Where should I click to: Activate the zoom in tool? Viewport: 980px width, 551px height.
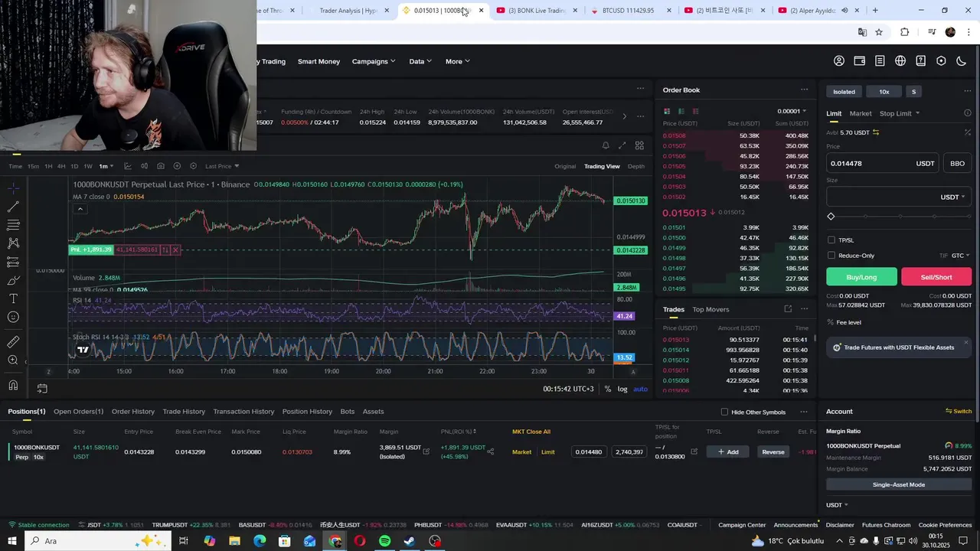pos(13,360)
